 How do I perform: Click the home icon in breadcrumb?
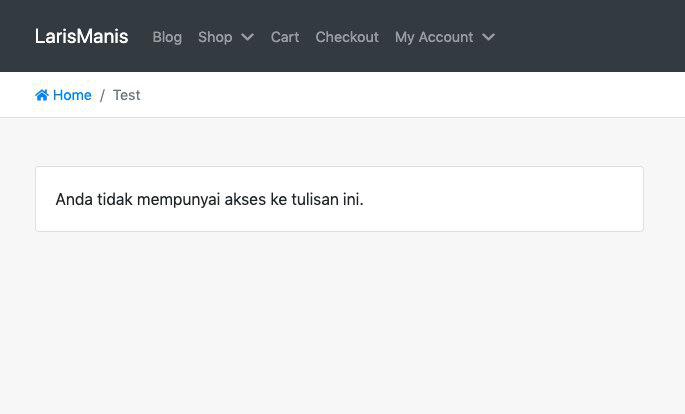point(42,95)
